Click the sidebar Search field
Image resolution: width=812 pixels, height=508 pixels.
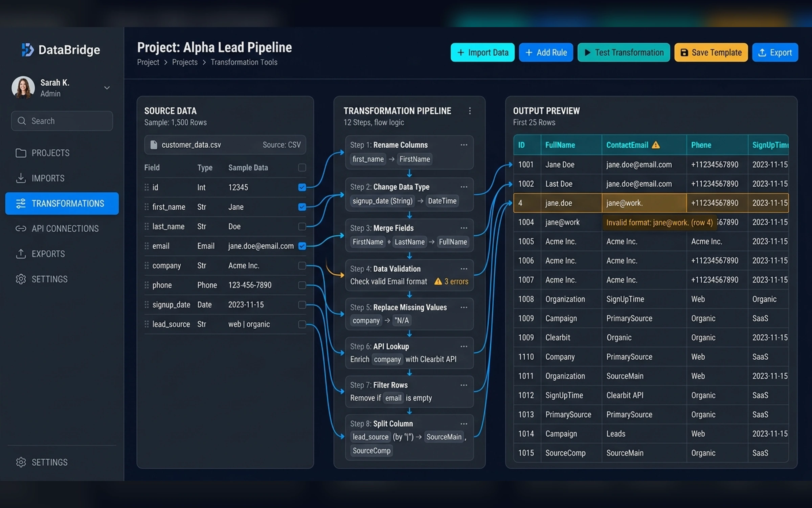pos(62,121)
